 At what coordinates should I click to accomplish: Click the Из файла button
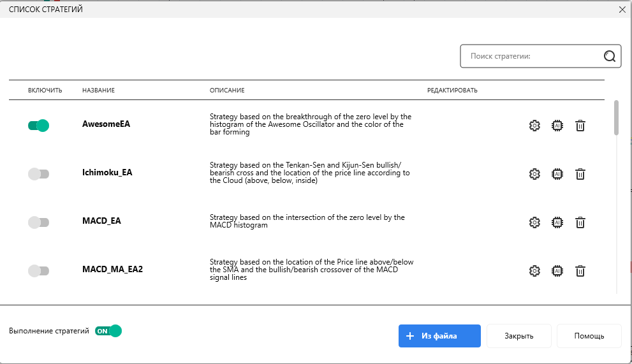pos(439,336)
